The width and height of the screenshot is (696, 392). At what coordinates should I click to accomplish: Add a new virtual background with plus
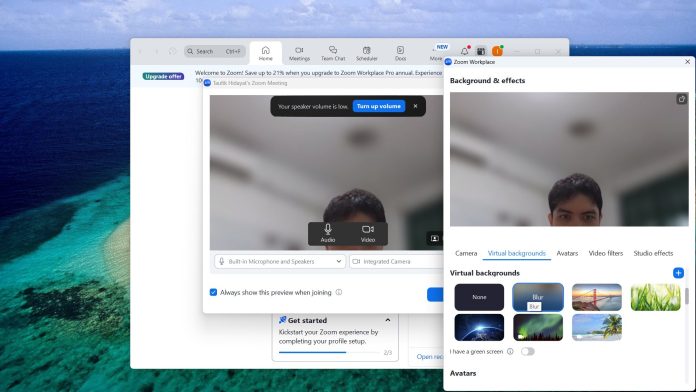pyautogui.click(x=678, y=273)
